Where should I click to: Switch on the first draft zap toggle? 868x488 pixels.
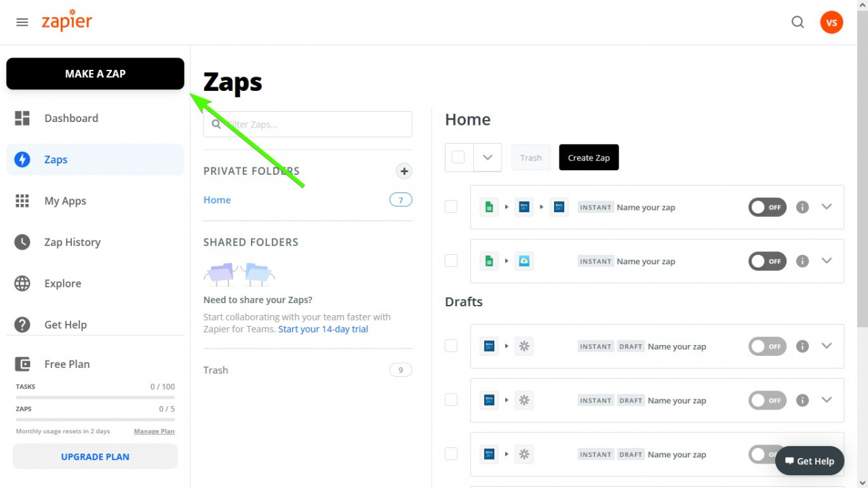768,346
